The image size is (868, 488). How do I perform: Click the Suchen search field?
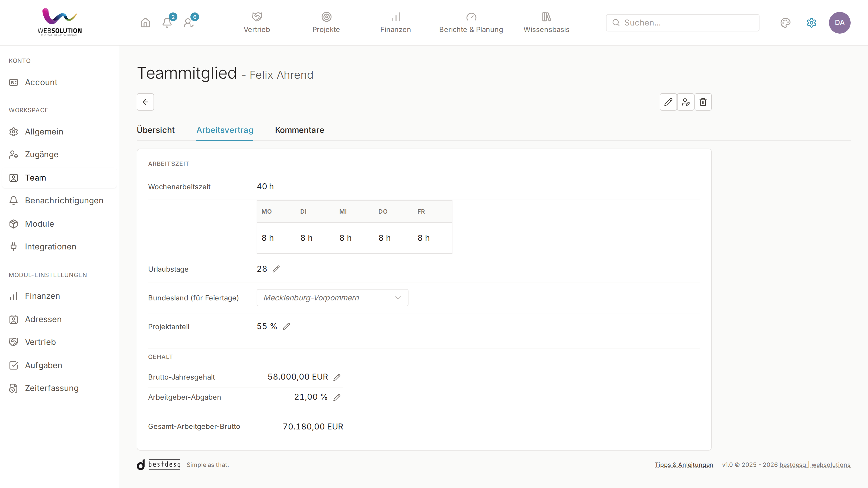(x=682, y=23)
